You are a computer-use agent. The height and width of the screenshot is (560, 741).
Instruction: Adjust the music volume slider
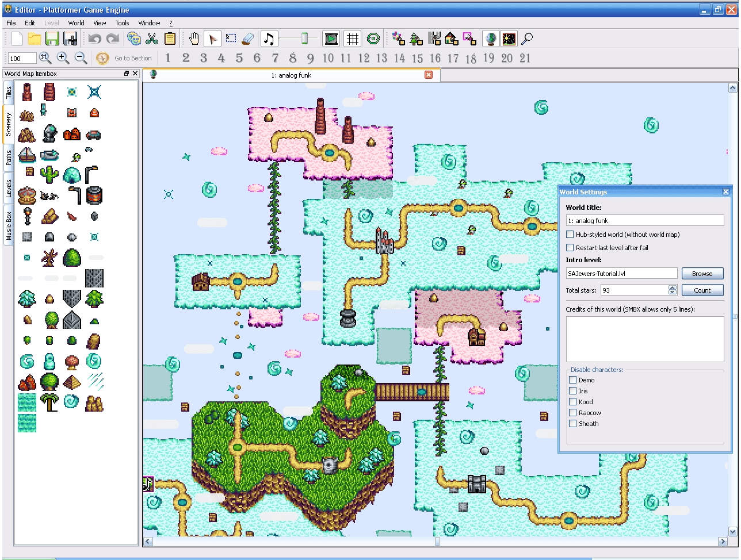click(x=304, y=39)
